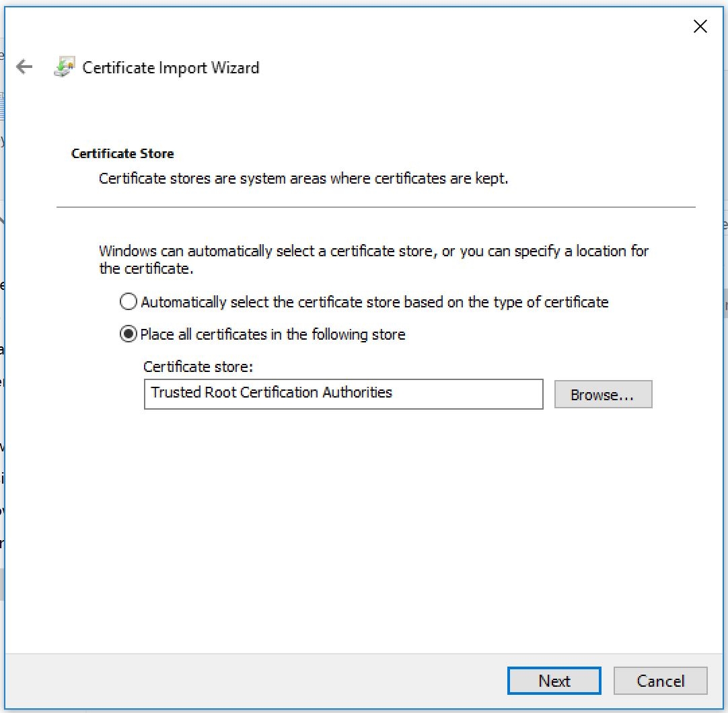728x713 pixels.
Task: Open the Browse... store picker
Action: 603,395
